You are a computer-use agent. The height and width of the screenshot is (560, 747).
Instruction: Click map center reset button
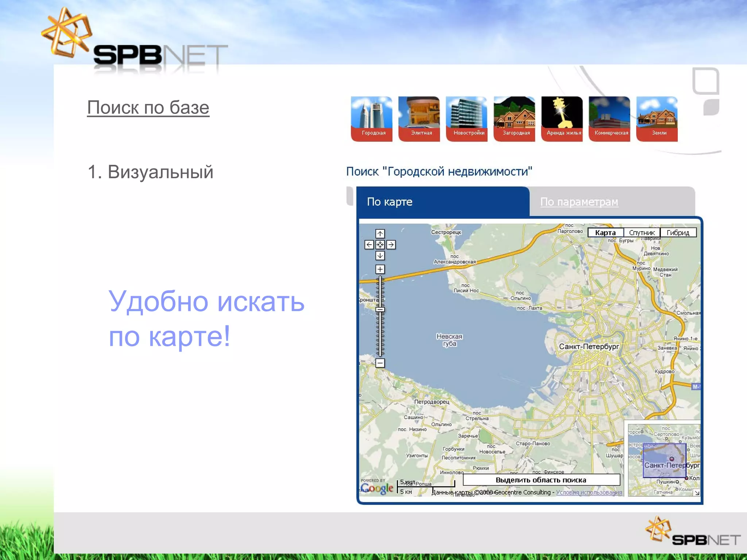tap(380, 245)
